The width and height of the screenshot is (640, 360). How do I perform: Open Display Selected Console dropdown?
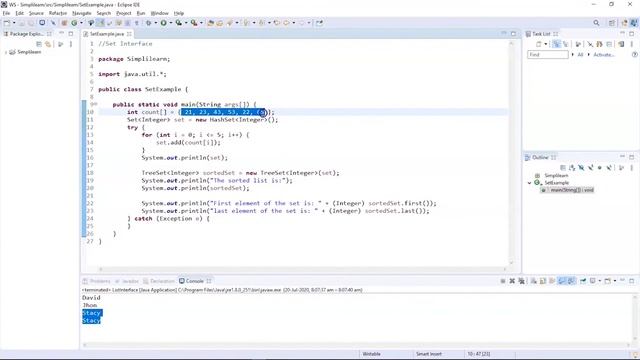coord(600,281)
